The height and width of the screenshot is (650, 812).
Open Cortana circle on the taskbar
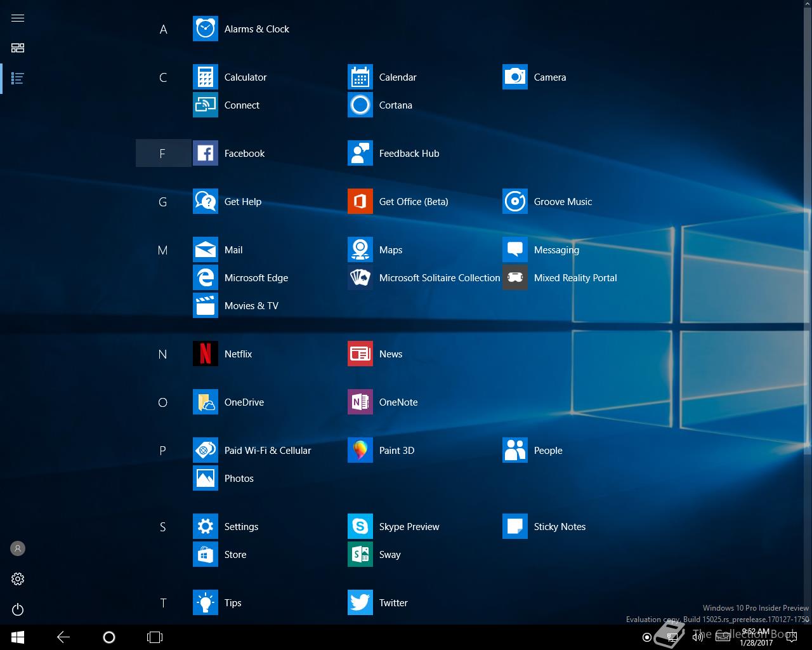(109, 637)
